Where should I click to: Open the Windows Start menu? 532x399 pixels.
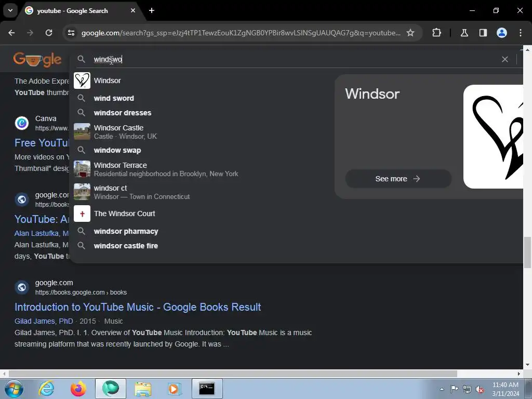[x=14, y=389]
